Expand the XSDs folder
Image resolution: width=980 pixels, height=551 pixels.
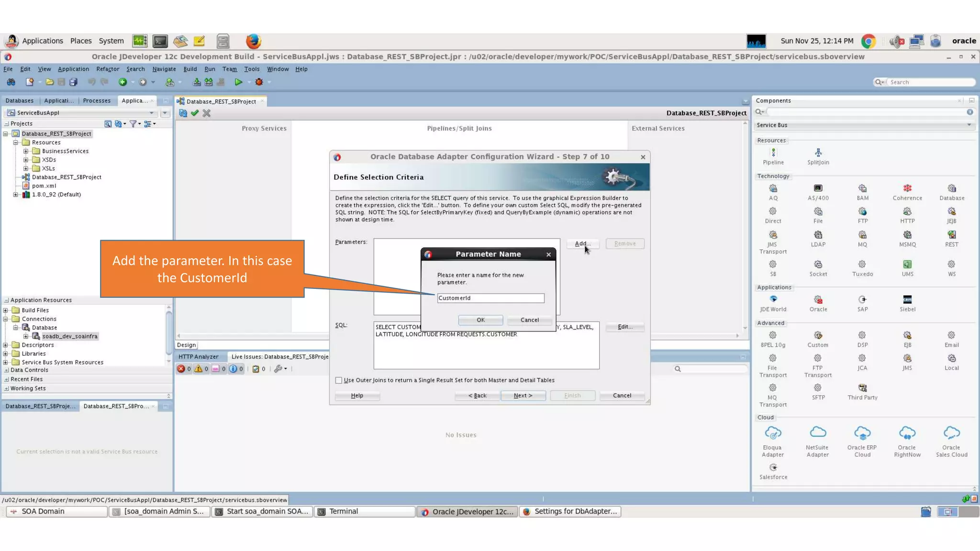click(x=26, y=160)
